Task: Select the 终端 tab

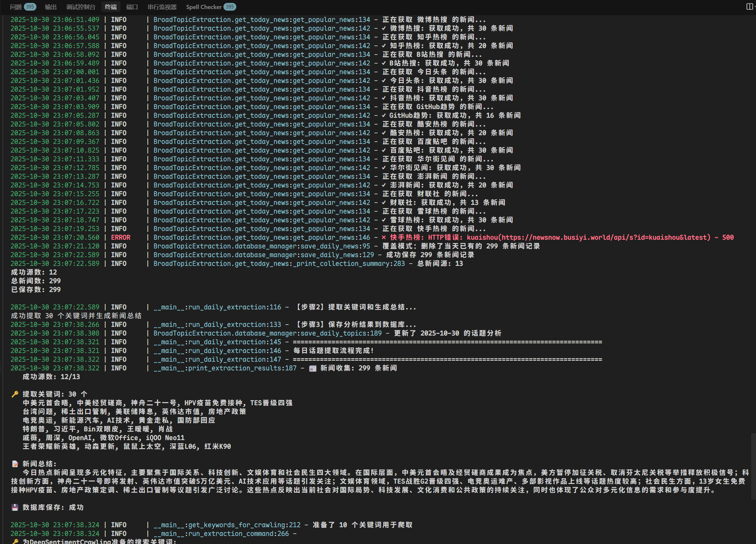Action: (x=111, y=7)
